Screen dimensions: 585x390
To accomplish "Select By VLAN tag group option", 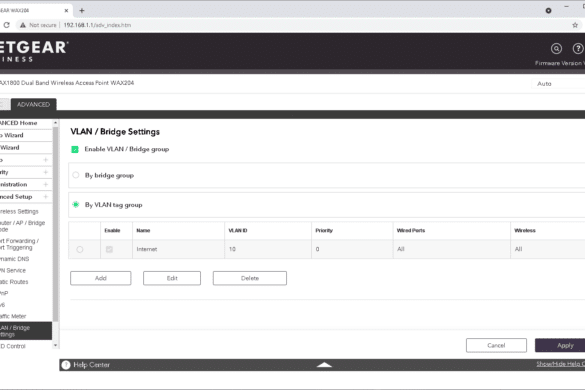I will [76, 205].
